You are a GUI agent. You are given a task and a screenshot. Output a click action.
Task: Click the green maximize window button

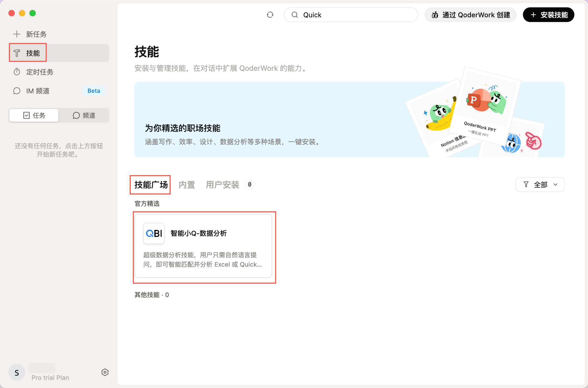pos(33,13)
